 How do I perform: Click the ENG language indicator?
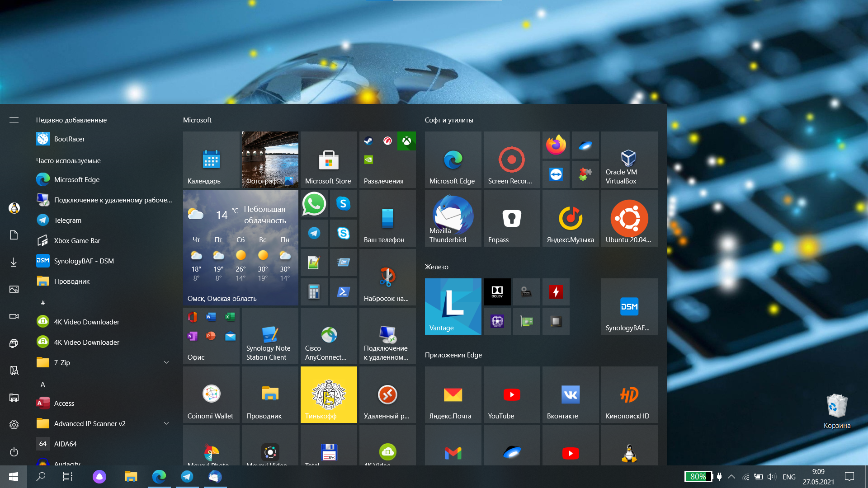click(789, 477)
